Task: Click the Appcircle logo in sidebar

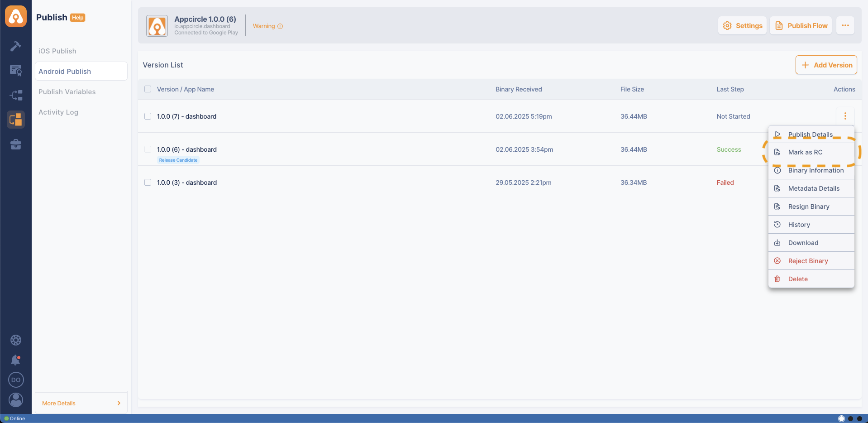Action: point(16,17)
